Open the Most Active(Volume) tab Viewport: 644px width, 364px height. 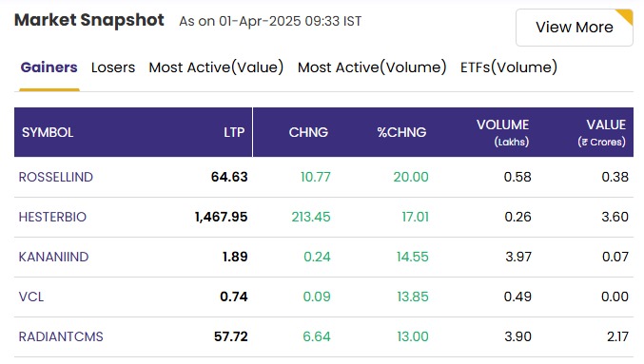[x=372, y=67]
